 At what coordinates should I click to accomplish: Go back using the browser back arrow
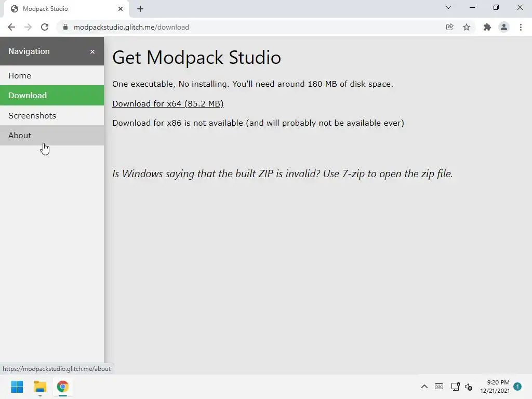(11, 27)
